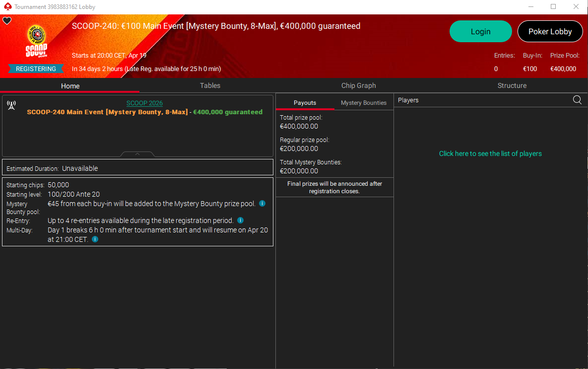Add tournament to favorites with heart icon
588x369 pixels.
[7, 21]
